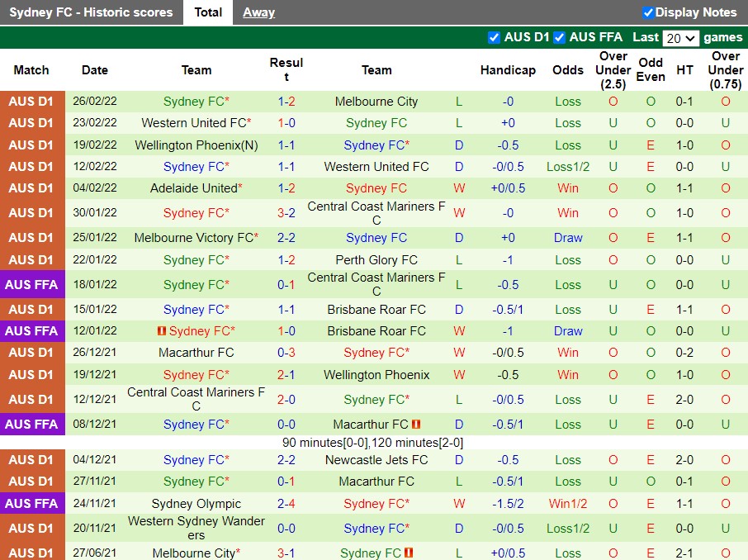Open the Western United FC* team link on 23/02/22
The width and height of the screenshot is (748, 560).
tap(196, 123)
